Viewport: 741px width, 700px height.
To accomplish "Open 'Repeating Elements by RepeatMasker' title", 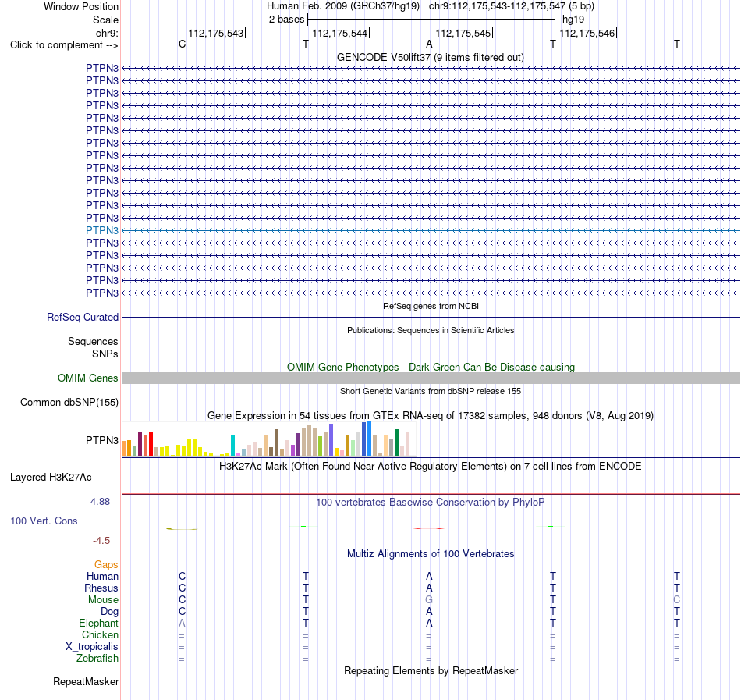I will click(x=431, y=671).
